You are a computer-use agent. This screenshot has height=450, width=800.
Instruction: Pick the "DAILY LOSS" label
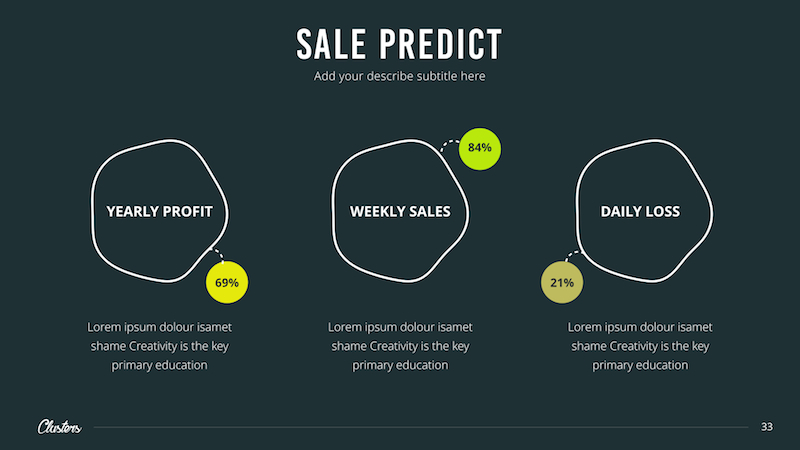pyautogui.click(x=640, y=212)
